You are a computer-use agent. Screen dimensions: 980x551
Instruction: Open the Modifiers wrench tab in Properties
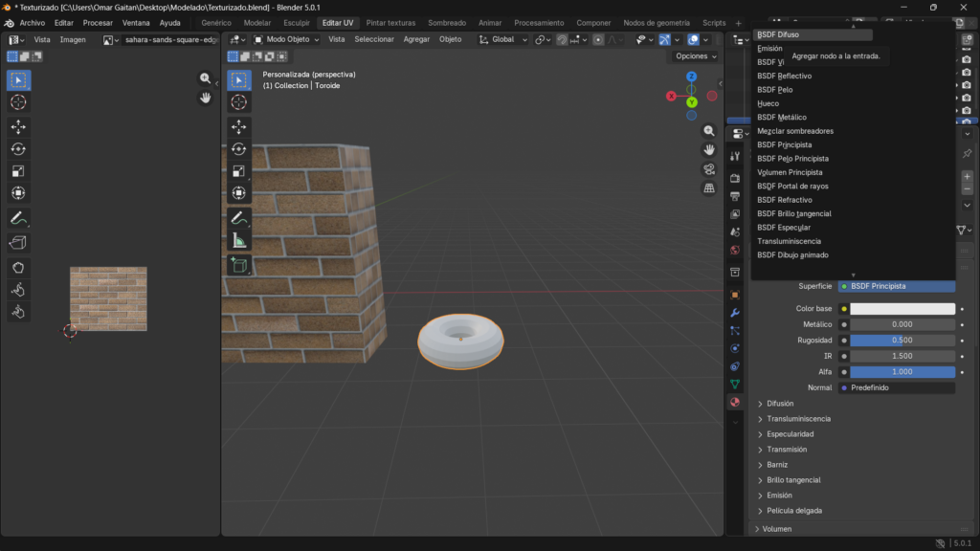pos(735,313)
